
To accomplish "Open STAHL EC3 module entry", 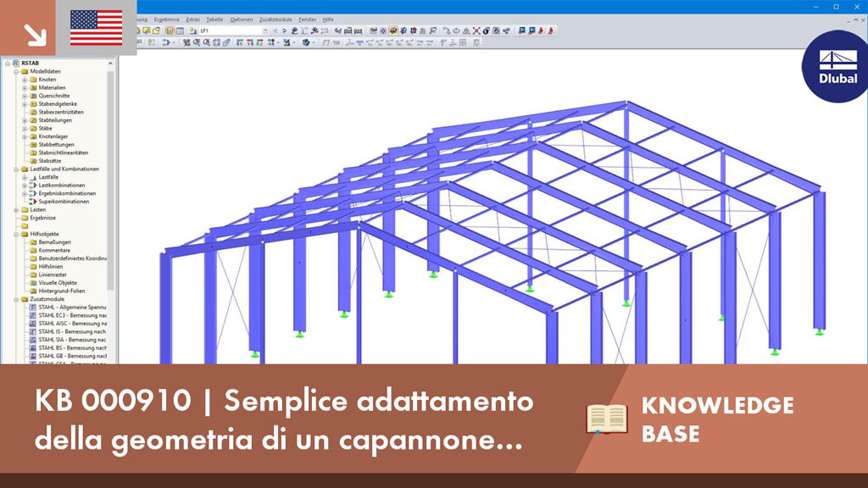I will [x=73, y=315].
